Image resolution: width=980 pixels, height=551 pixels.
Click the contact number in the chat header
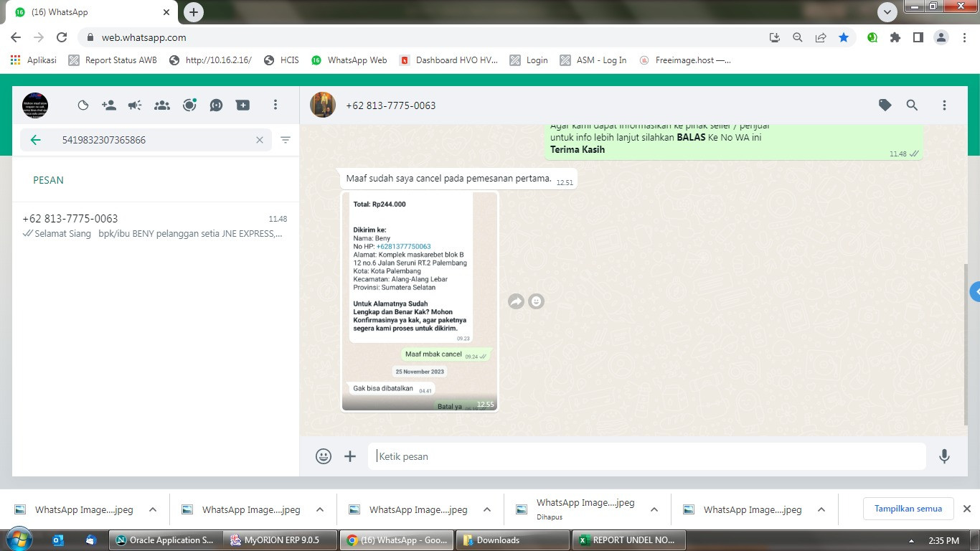coord(391,105)
